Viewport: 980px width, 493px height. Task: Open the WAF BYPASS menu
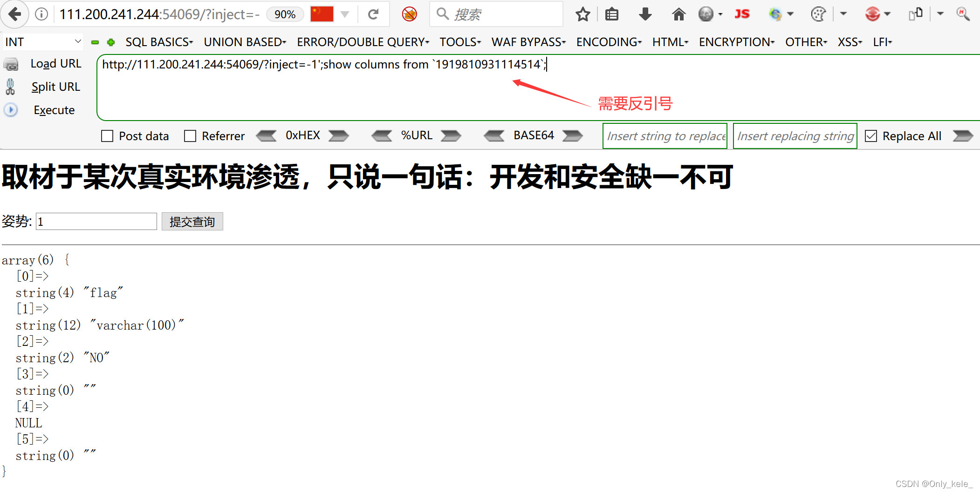tap(528, 42)
